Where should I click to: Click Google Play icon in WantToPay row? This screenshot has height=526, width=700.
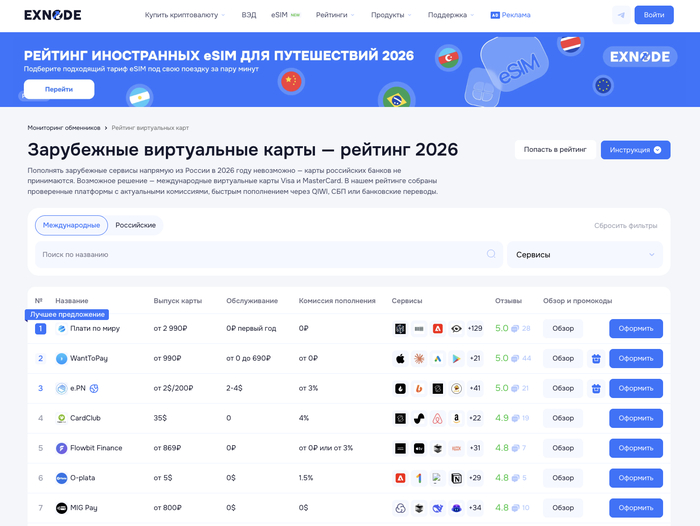[456, 359]
